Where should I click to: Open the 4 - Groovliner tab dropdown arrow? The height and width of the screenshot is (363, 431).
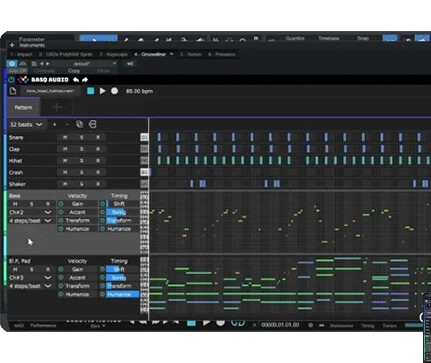click(x=171, y=54)
